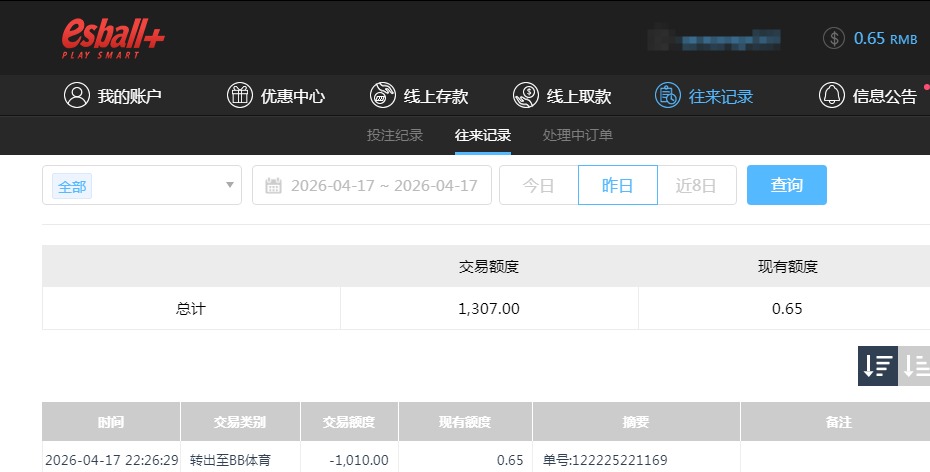This screenshot has width=930, height=472.
Task: Open 优惠中心 menu
Action: [276, 95]
